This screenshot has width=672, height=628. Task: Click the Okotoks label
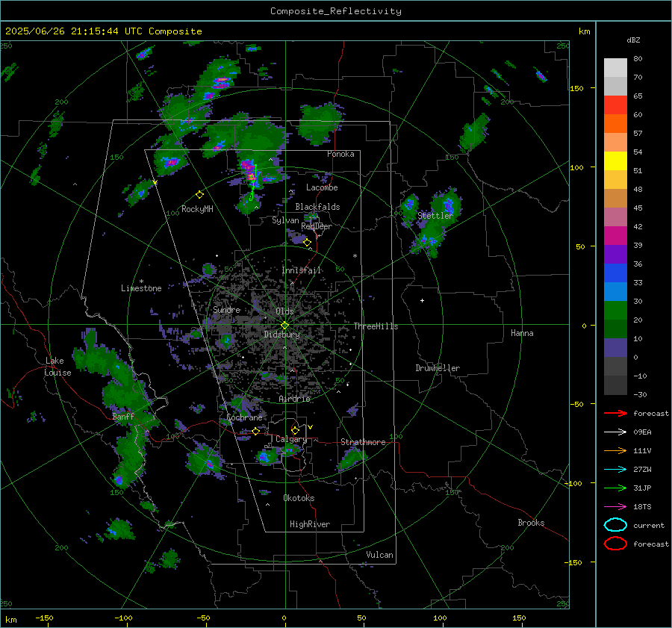[x=298, y=498]
